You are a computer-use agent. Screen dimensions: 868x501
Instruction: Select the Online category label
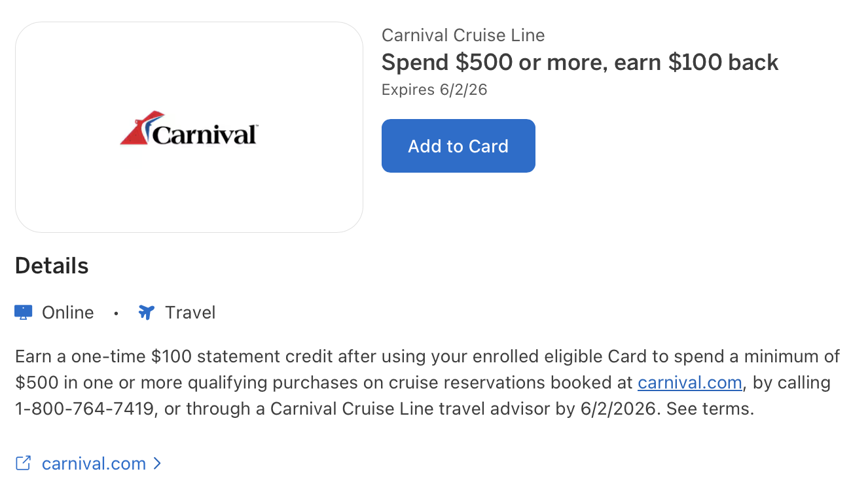click(x=67, y=312)
